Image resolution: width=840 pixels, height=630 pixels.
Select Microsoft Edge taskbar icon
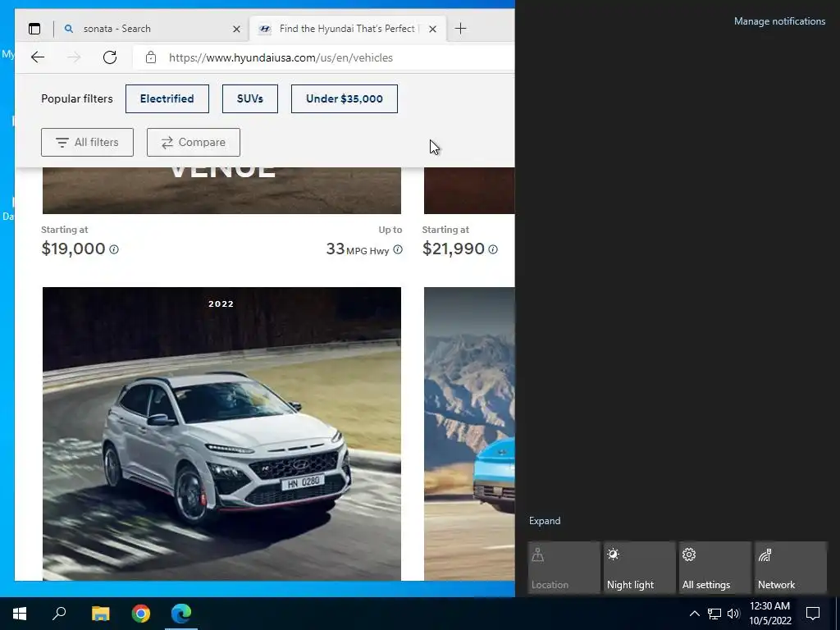pos(181,614)
